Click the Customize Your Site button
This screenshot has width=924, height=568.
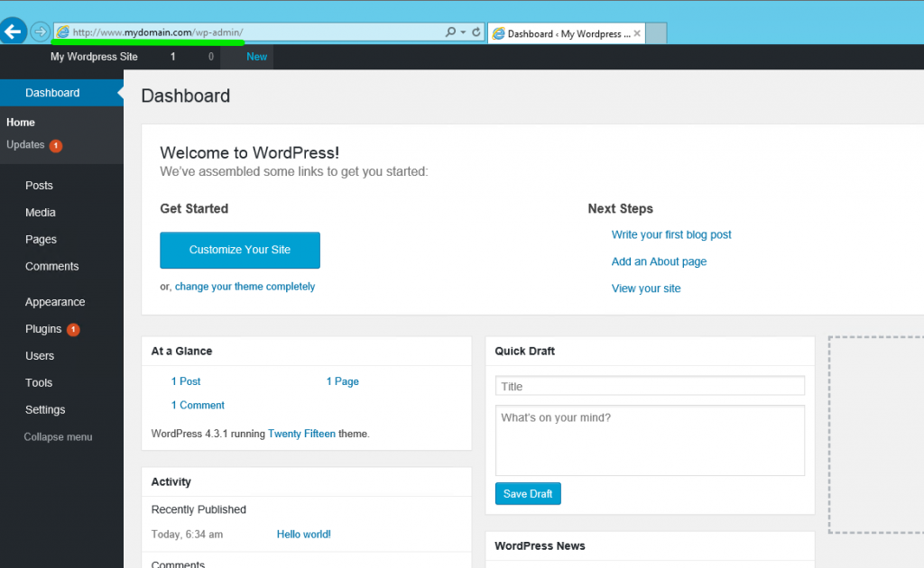[x=239, y=251]
